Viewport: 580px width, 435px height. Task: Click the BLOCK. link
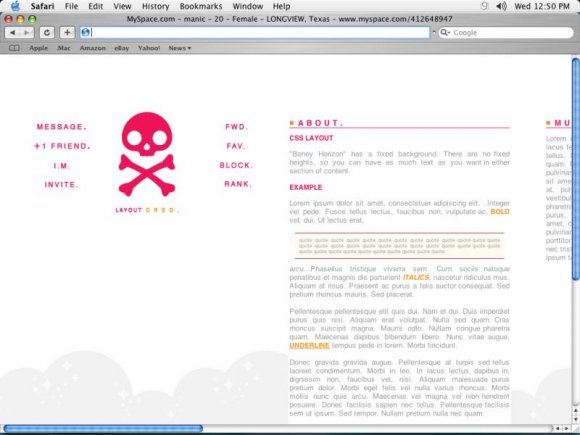coord(236,165)
